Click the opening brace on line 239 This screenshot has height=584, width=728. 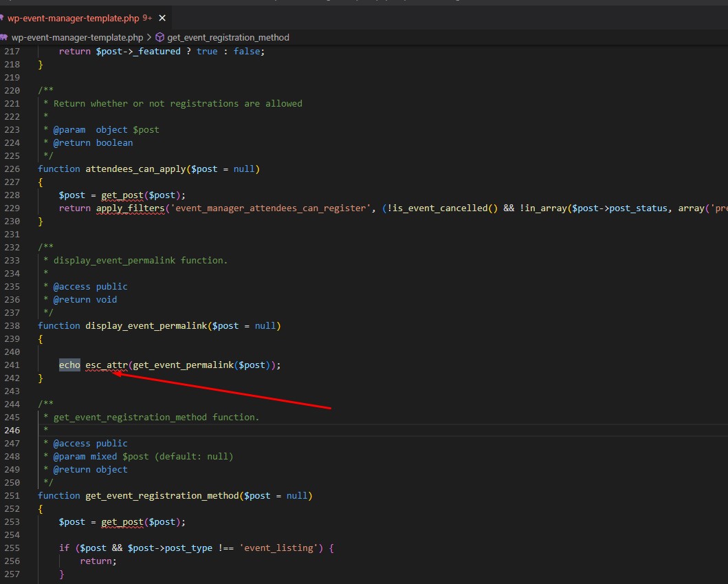(41, 339)
